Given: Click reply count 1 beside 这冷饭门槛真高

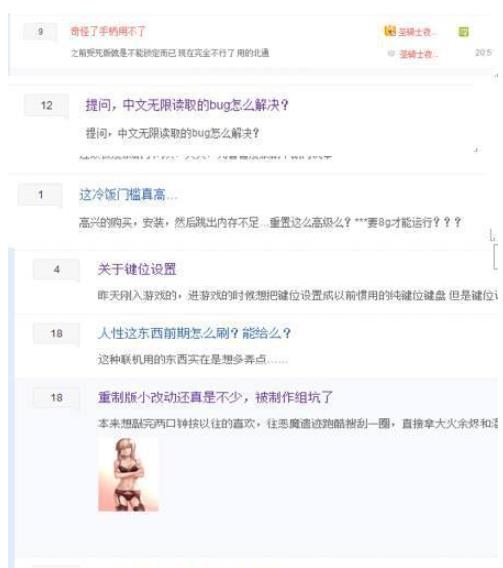Looking at the screenshot, I should [x=41, y=195].
